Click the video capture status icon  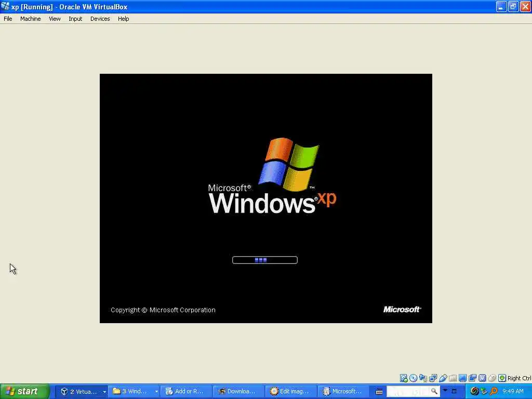[x=472, y=378]
